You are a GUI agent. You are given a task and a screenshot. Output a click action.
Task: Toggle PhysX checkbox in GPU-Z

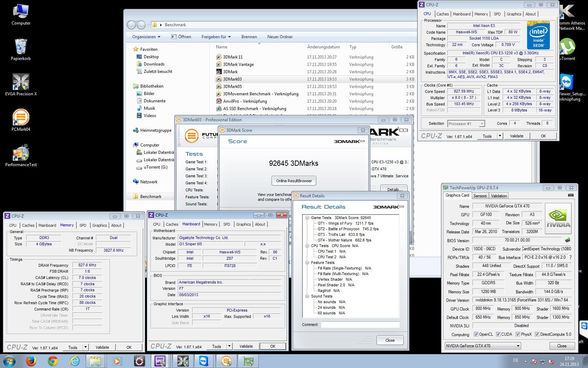tap(518, 334)
